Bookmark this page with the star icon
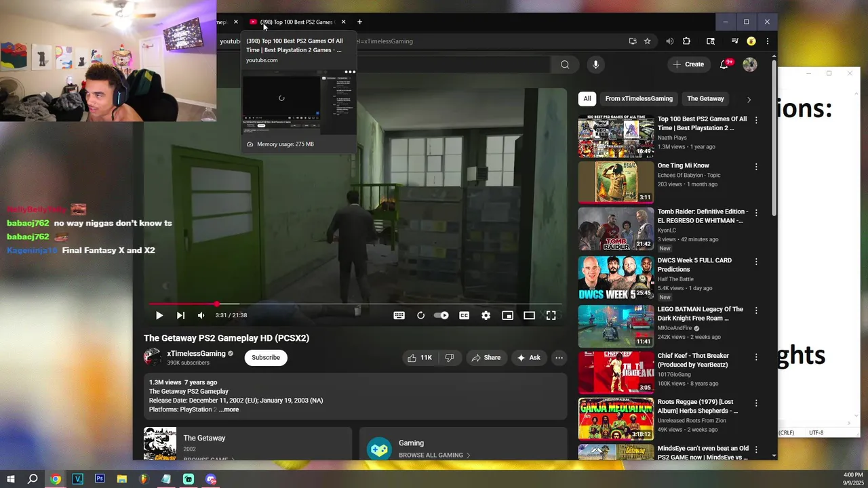Viewport: 868px width, 488px height. [x=648, y=41]
